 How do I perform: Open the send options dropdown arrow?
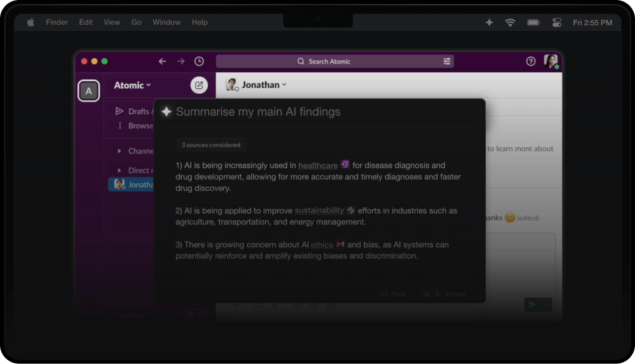click(546, 304)
